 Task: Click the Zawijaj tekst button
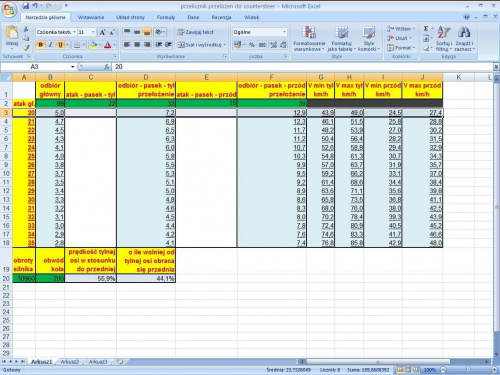click(x=196, y=32)
